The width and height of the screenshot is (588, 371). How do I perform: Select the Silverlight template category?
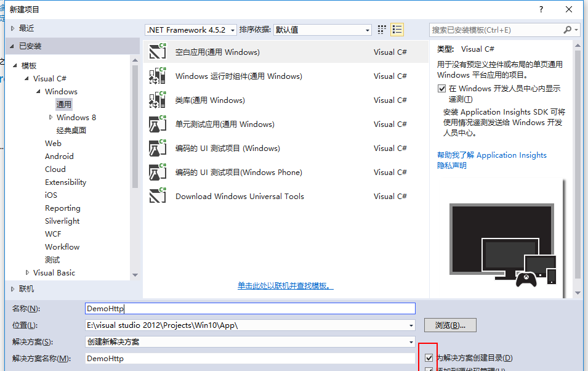[x=62, y=221]
